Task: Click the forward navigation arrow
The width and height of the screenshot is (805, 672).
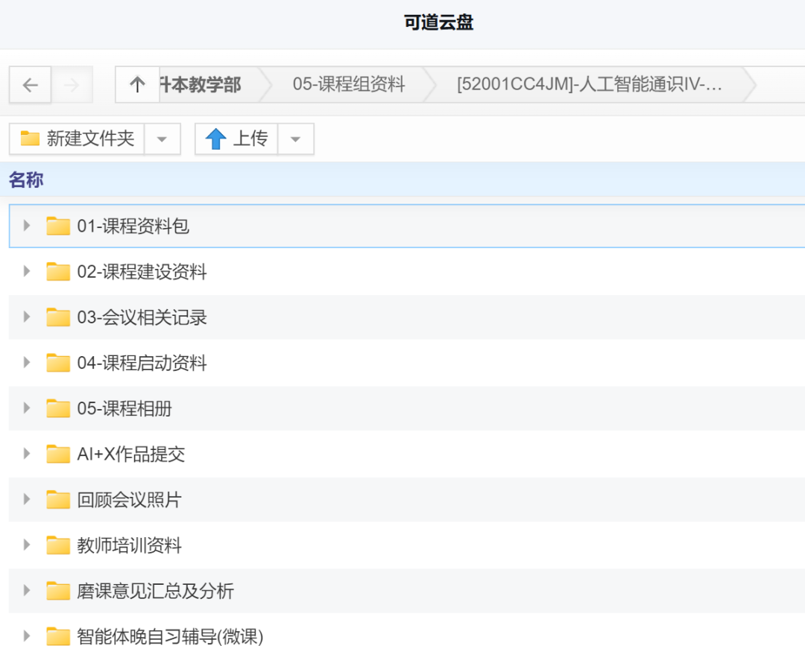Action: click(x=72, y=85)
